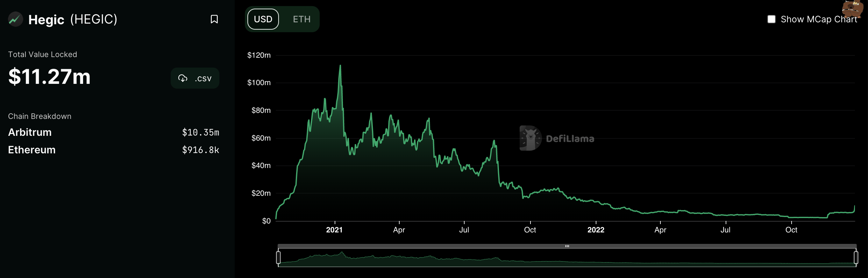The height and width of the screenshot is (278, 868).
Task: Click the range slider's top grip bar
Action: 567,246
